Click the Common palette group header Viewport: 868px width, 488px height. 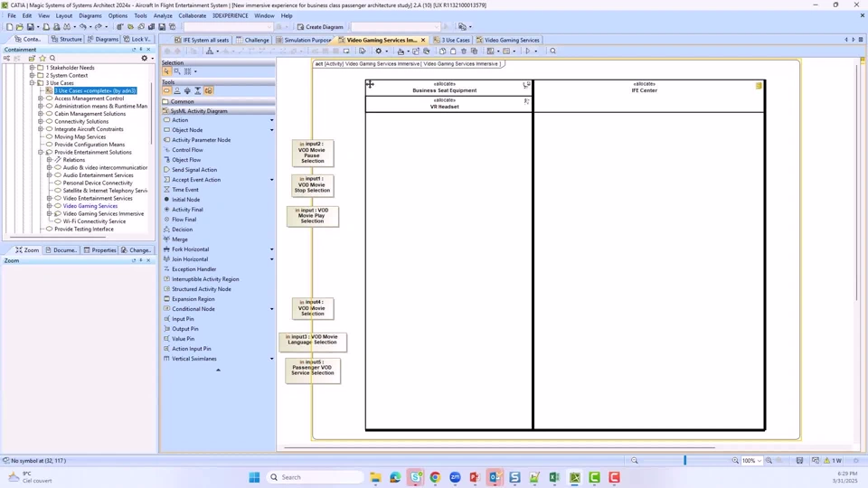click(218, 102)
